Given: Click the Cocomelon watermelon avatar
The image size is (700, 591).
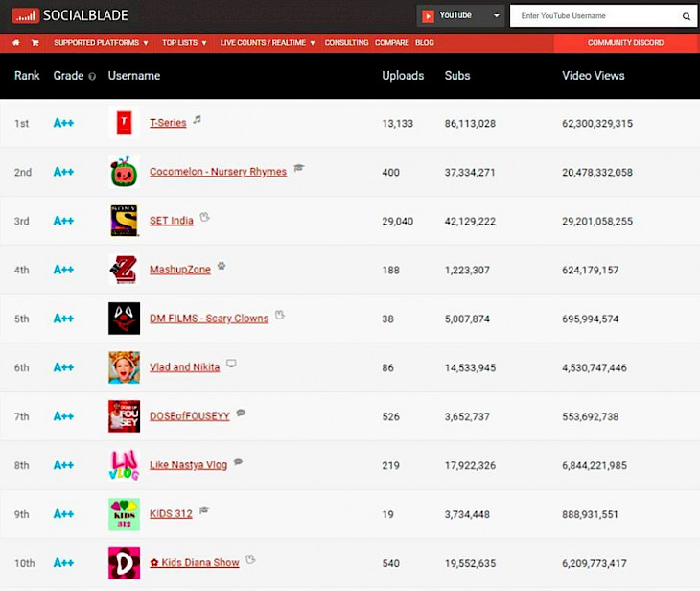Looking at the screenshot, I should 124,172.
